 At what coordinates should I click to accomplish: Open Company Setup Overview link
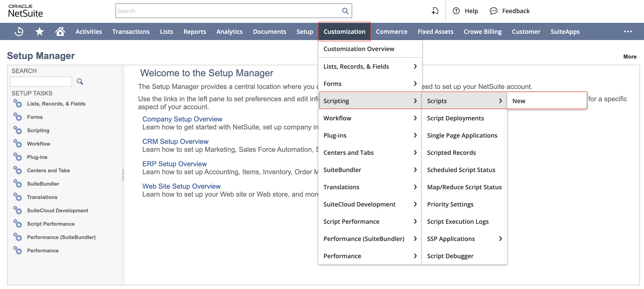pos(182,119)
